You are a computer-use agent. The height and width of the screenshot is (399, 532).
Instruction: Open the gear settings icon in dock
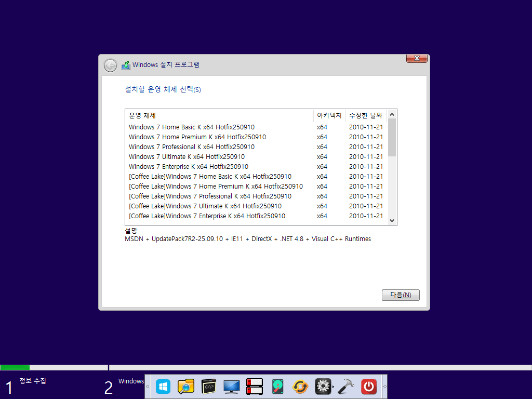point(323,387)
